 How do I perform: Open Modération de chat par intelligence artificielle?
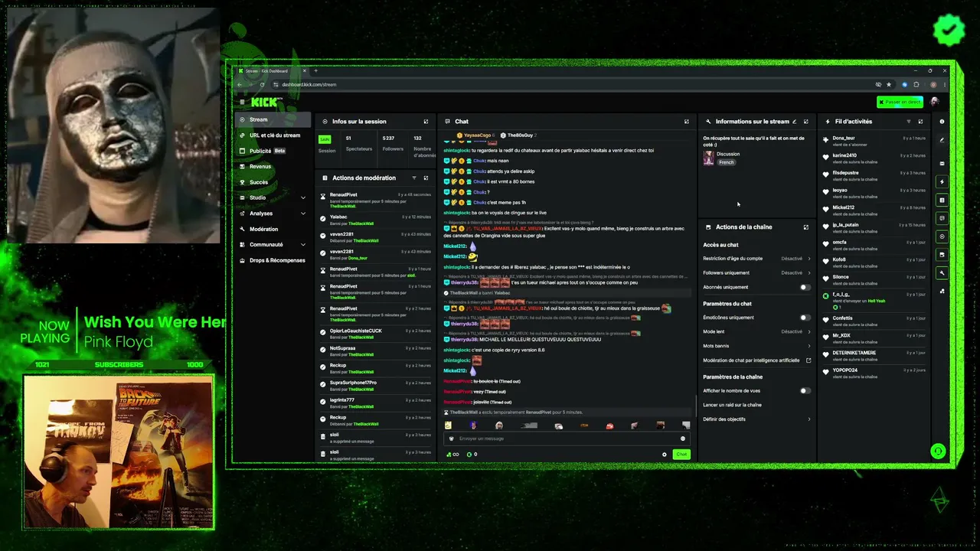(x=756, y=360)
